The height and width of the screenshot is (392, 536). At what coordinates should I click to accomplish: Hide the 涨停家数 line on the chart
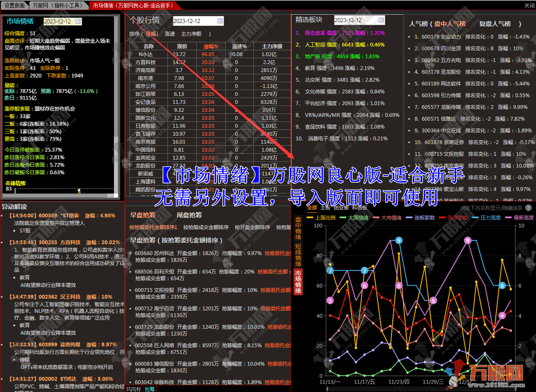click(456, 218)
